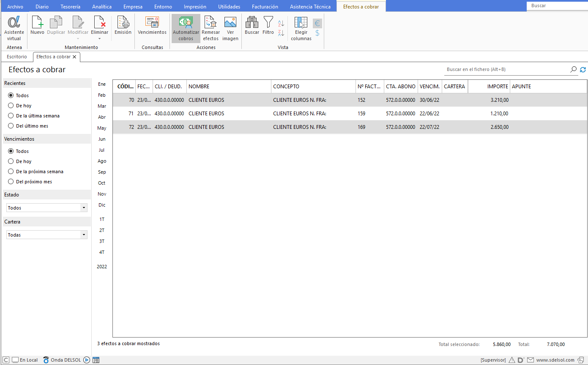
Task: Open the Asistente virtual assistant
Action: pyautogui.click(x=14, y=29)
